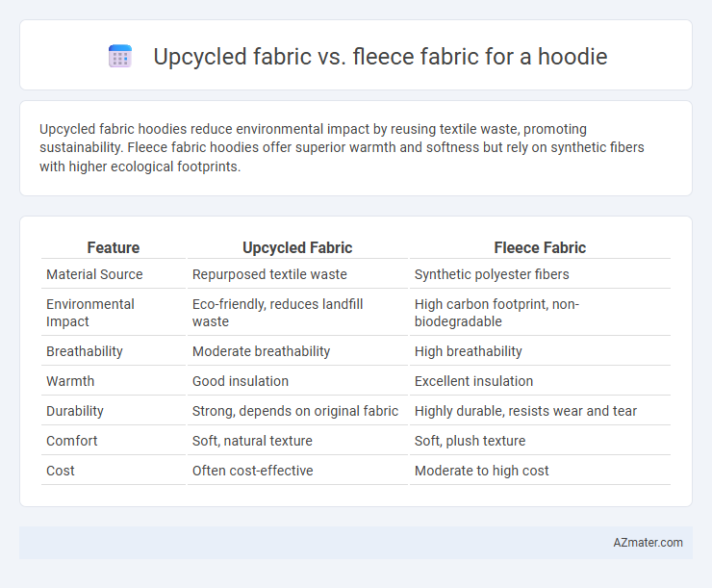
Task: Click the 'Synthetic polyester fibers' cell
Action: (492, 274)
